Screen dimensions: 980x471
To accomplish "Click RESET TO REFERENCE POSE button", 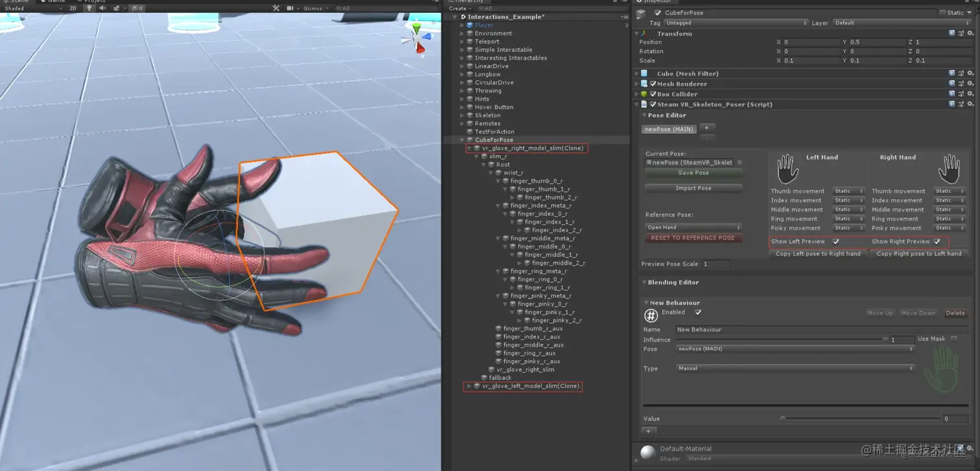I will [694, 238].
